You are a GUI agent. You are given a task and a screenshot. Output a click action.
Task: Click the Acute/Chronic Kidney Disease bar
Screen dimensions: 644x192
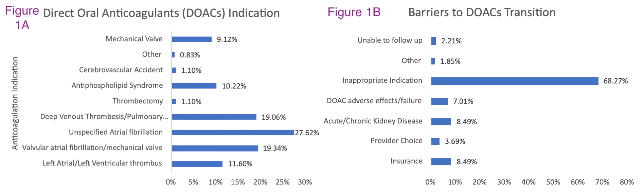441,121
